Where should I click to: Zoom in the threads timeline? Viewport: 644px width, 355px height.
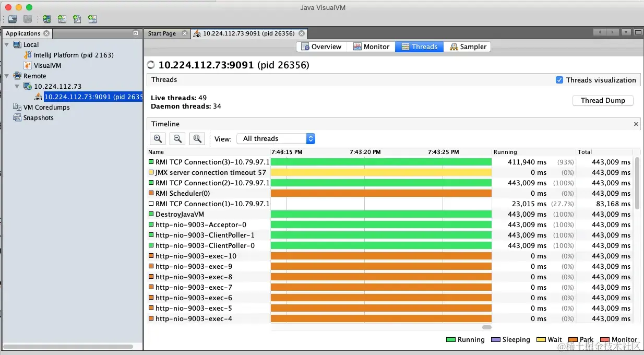158,138
